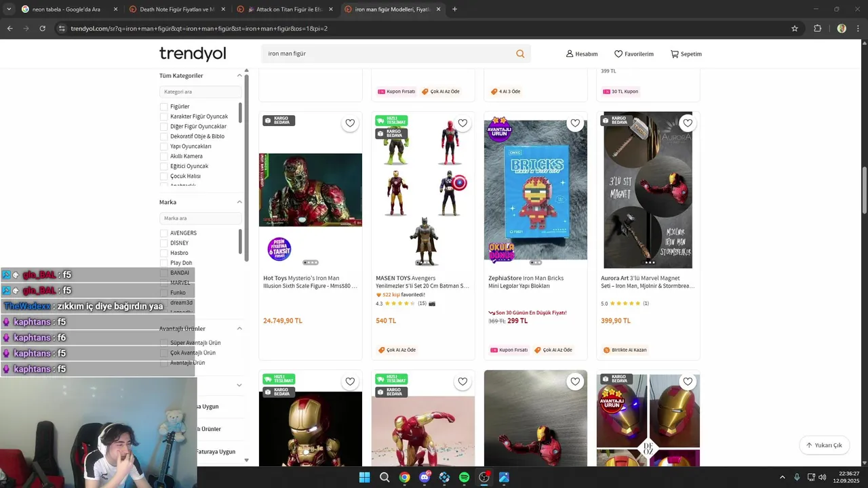The width and height of the screenshot is (868, 488).
Task: Open Chrome profile avatar
Action: (842, 28)
